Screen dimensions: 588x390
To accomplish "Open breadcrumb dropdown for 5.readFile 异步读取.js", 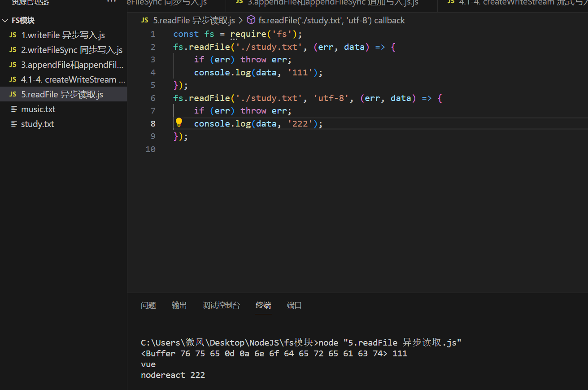I will click(194, 20).
